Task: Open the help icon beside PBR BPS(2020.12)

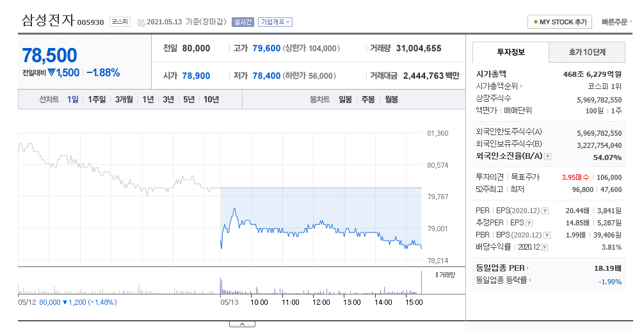Action: [547, 236]
